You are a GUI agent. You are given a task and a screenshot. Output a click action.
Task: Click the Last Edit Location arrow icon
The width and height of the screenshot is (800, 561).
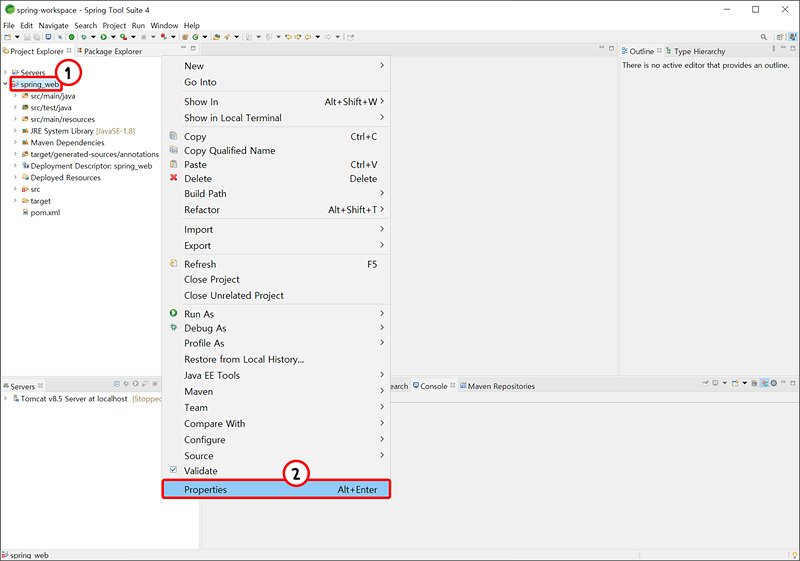[x=288, y=37]
